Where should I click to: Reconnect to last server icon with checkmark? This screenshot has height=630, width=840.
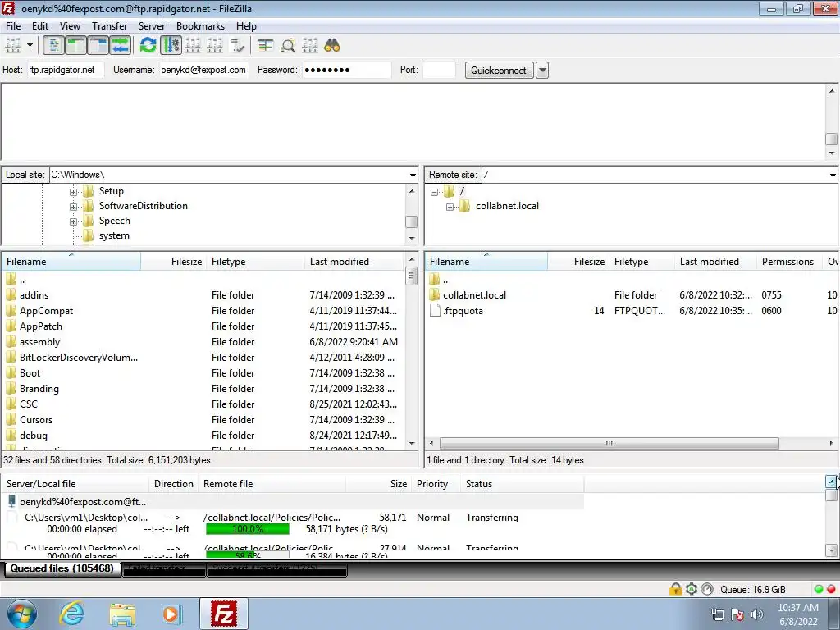(x=237, y=46)
